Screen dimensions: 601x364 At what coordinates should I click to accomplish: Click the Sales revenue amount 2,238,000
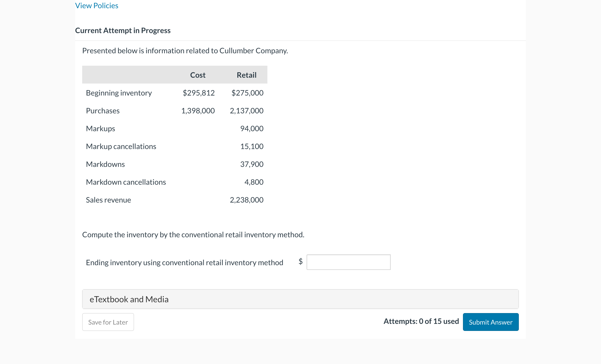[246, 200]
